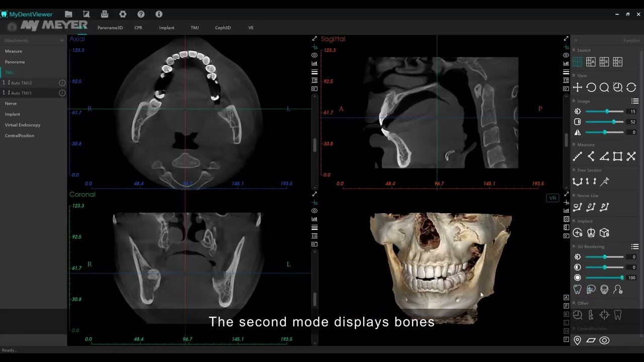Open the info about icon in top toolbar
The image size is (644, 362).
159,14
